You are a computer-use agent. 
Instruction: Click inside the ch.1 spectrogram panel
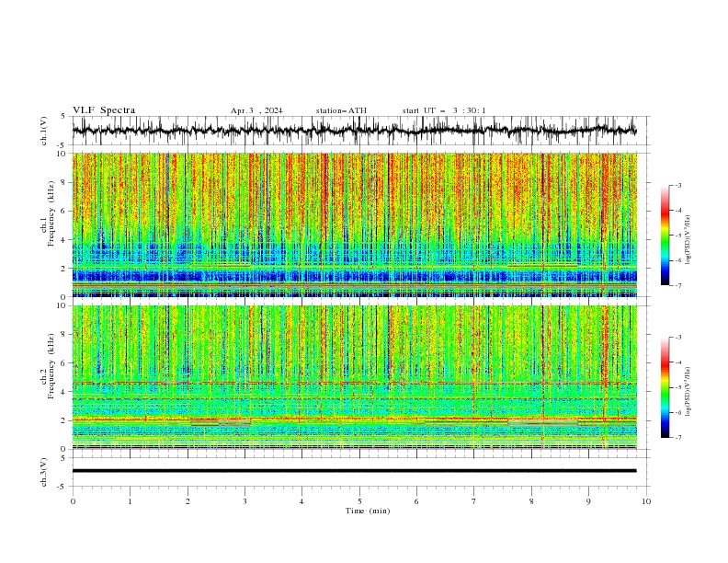coord(354,224)
